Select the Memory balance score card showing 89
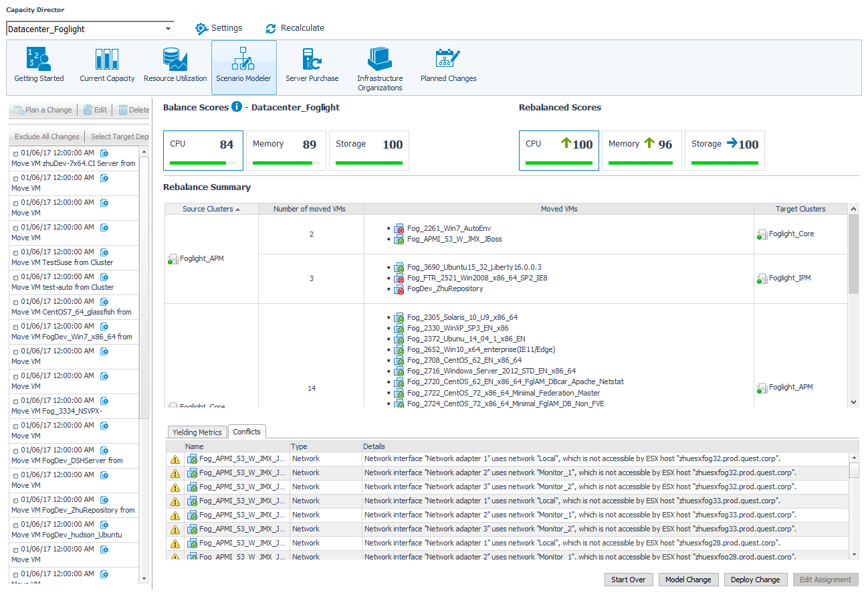This screenshot has width=868, height=599. pos(286,151)
